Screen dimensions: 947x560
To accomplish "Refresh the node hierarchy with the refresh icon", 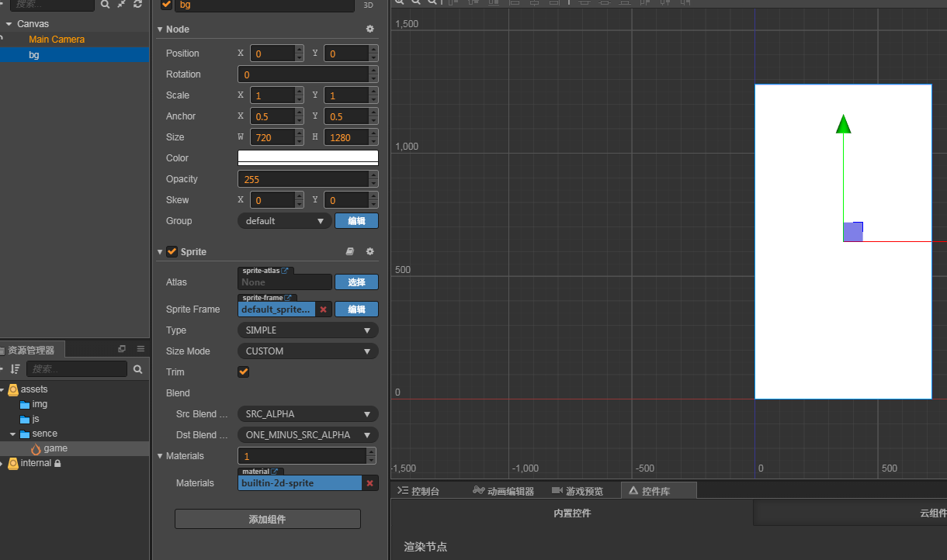I will pyautogui.click(x=137, y=4).
